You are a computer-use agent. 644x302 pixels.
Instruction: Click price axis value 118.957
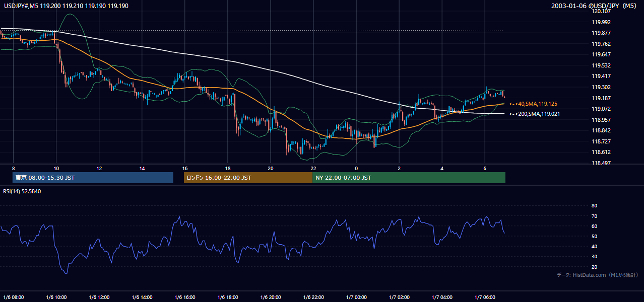pos(601,120)
